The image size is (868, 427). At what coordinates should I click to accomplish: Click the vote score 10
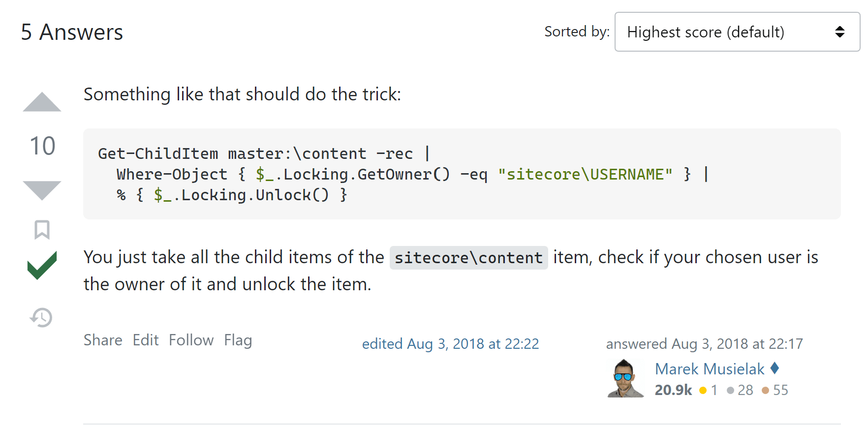click(x=42, y=146)
